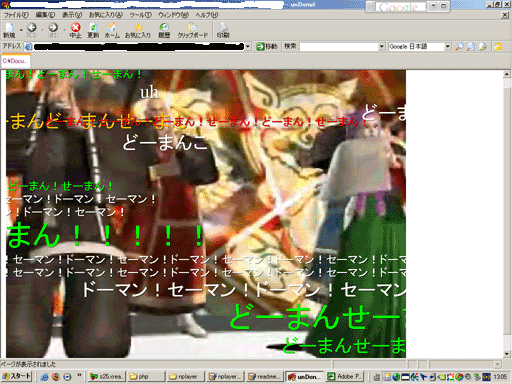Open the 編集 menu
512x384 pixels.
[x=45, y=15]
